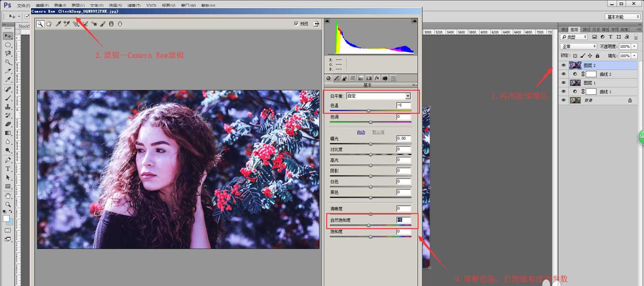Switch to the 历史 history tab
The image size is (644, 286).
point(596,30)
